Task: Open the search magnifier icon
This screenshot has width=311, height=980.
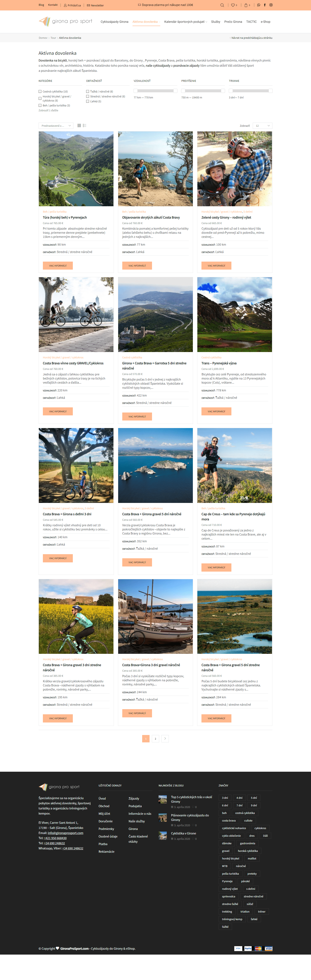Action: point(222,5)
